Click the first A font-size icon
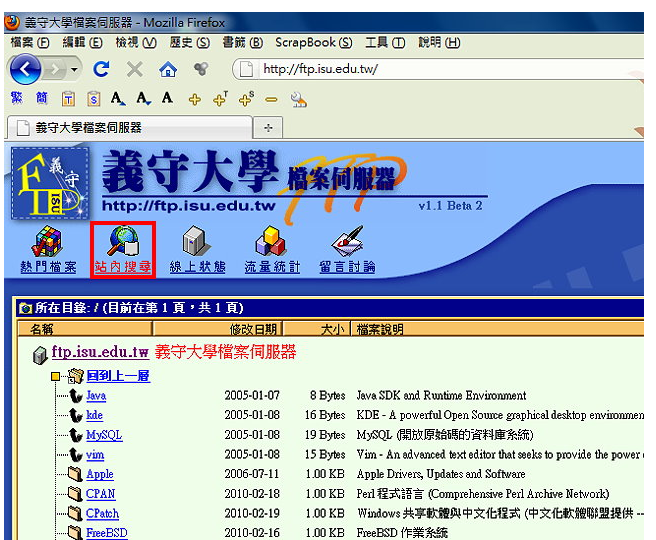Image resolution: width=656 pixels, height=540 pixels. tap(118, 99)
